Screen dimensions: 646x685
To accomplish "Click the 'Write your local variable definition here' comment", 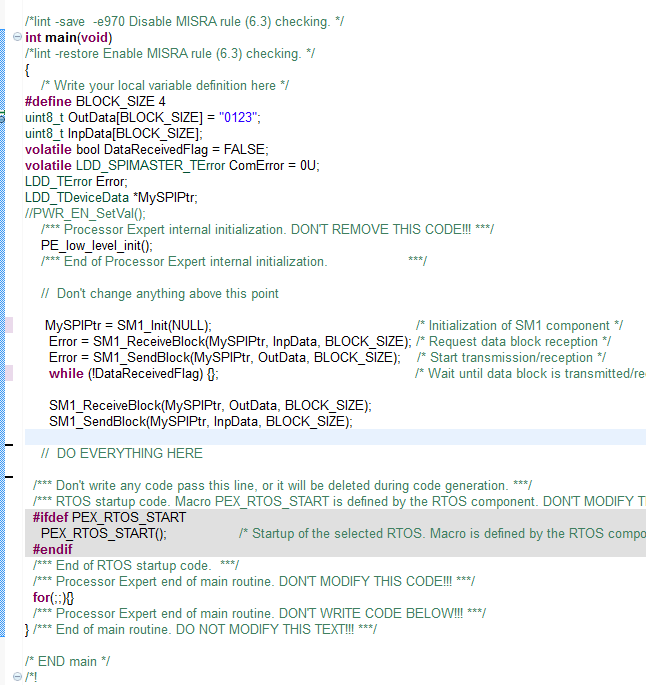I will [165, 86].
